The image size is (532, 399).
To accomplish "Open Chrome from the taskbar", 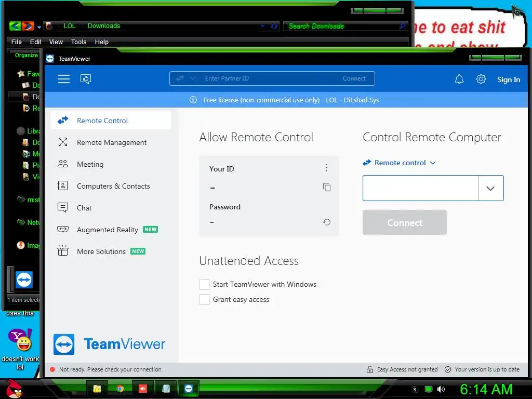I will point(120,389).
